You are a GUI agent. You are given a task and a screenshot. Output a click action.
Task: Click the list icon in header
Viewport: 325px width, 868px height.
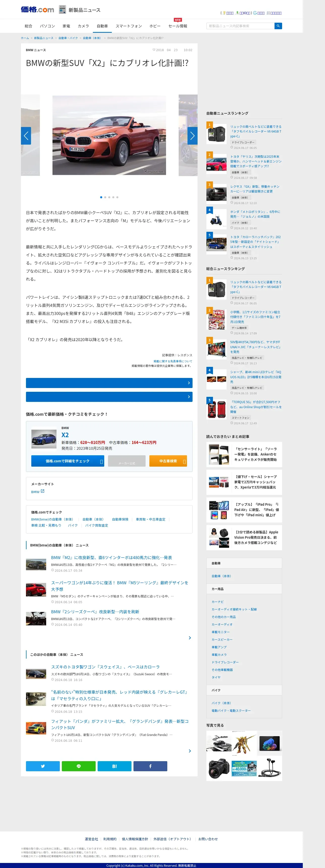[268, 13]
